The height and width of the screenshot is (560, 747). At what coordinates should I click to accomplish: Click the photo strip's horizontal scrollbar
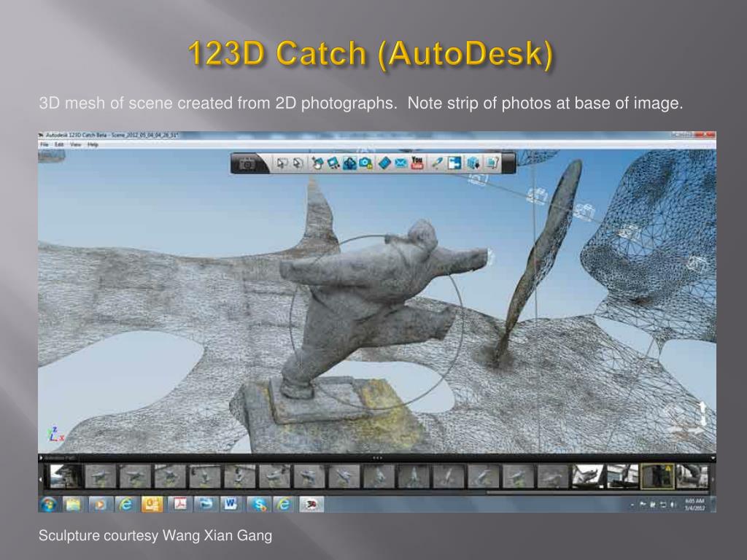[597, 492]
